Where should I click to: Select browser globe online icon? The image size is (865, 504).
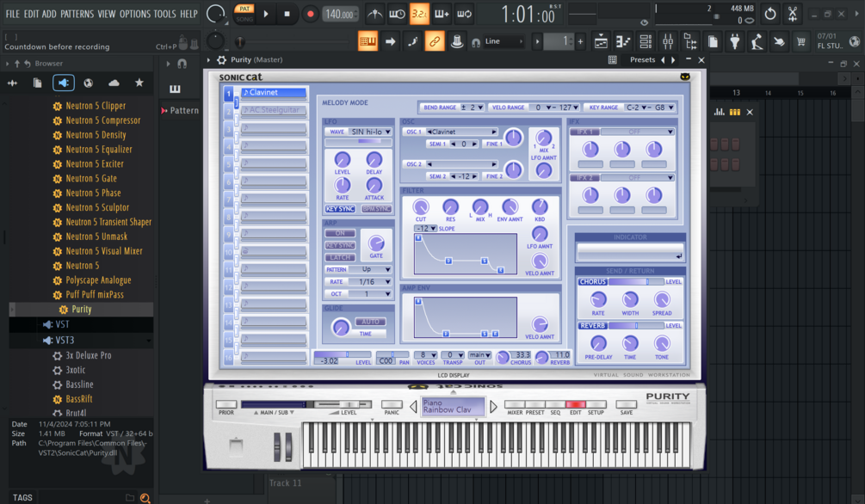click(x=89, y=83)
